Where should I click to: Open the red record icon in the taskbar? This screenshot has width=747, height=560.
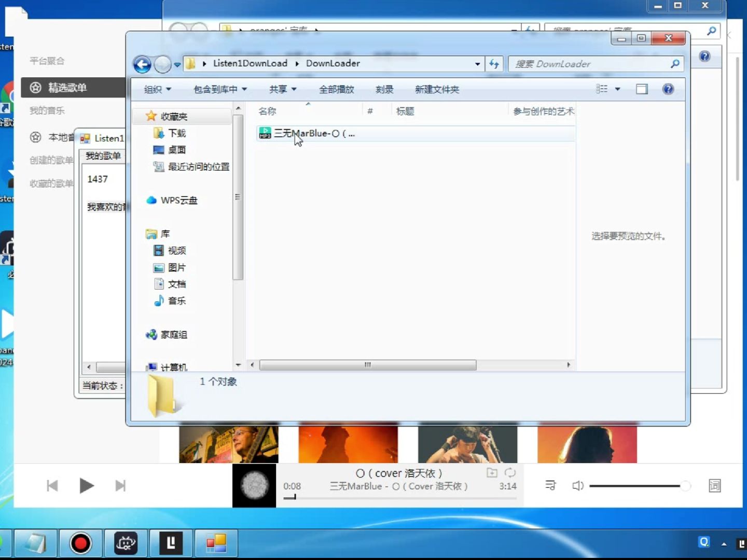[x=80, y=543]
